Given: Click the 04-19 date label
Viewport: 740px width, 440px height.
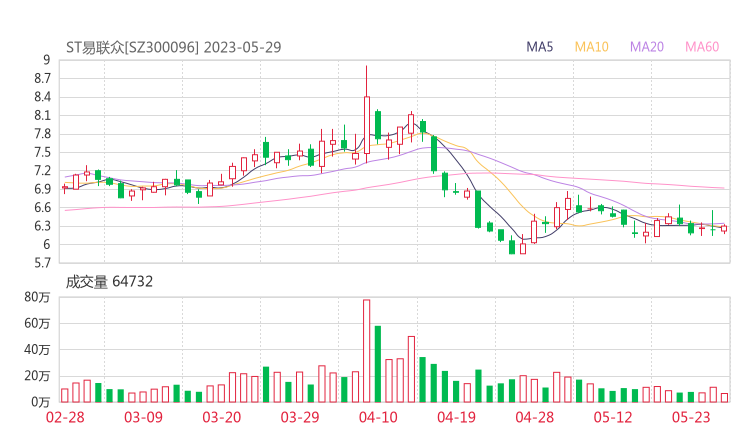Looking at the screenshot, I should pyautogui.click(x=456, y=417).
